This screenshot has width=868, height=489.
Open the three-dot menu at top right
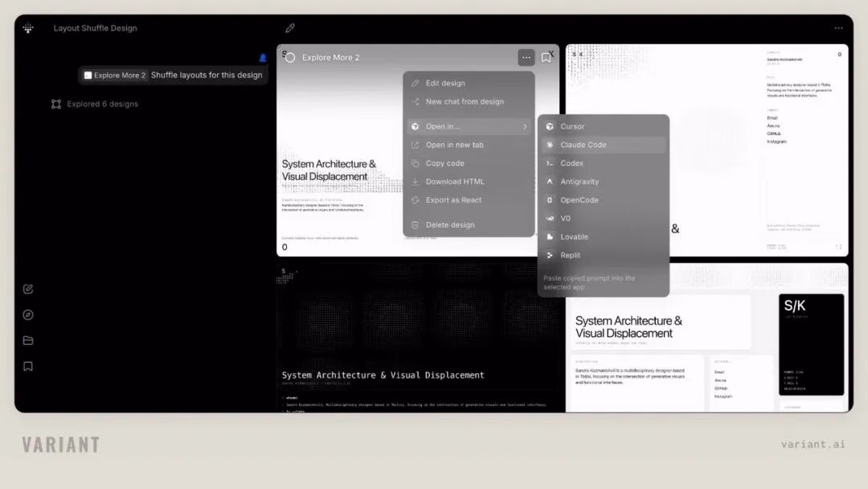tap(838, 28)
